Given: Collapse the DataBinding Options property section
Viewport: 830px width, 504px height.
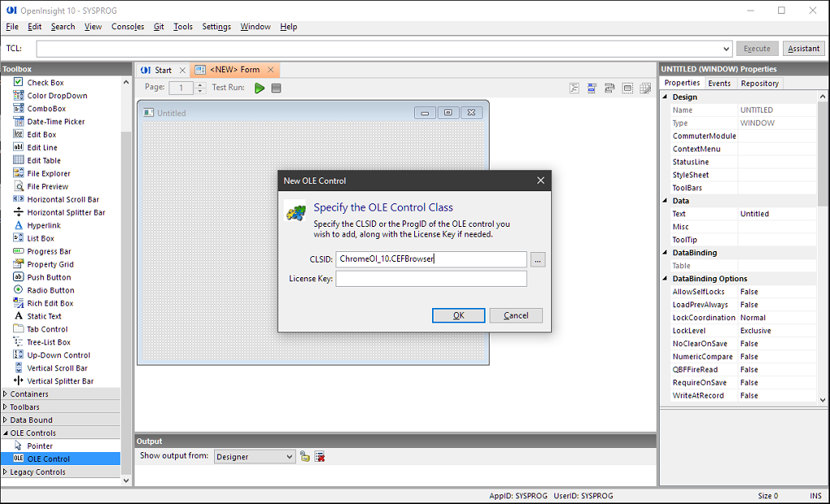Looking at the screenshot, I should coord(665,279).
